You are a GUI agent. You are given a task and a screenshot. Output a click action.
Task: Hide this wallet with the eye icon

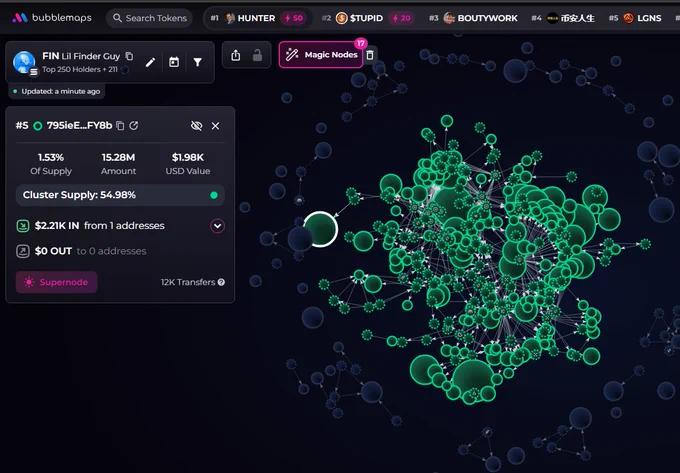coord(196,126)
